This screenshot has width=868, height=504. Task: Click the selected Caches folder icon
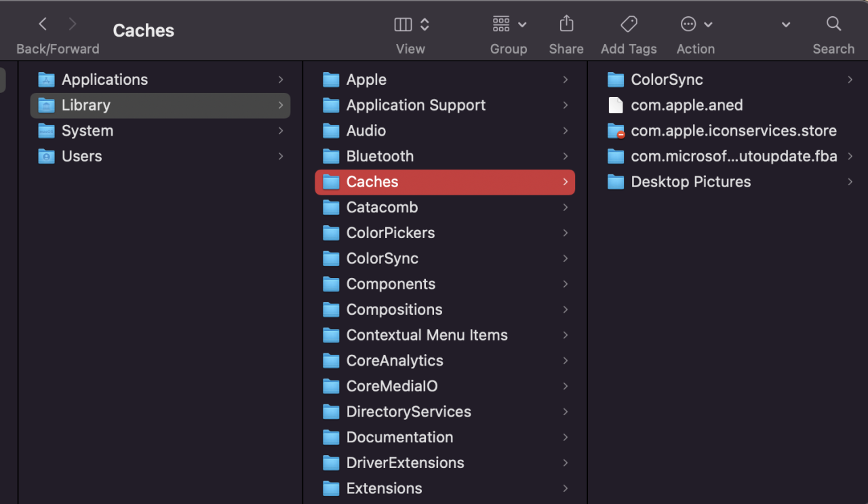(331, 182)
